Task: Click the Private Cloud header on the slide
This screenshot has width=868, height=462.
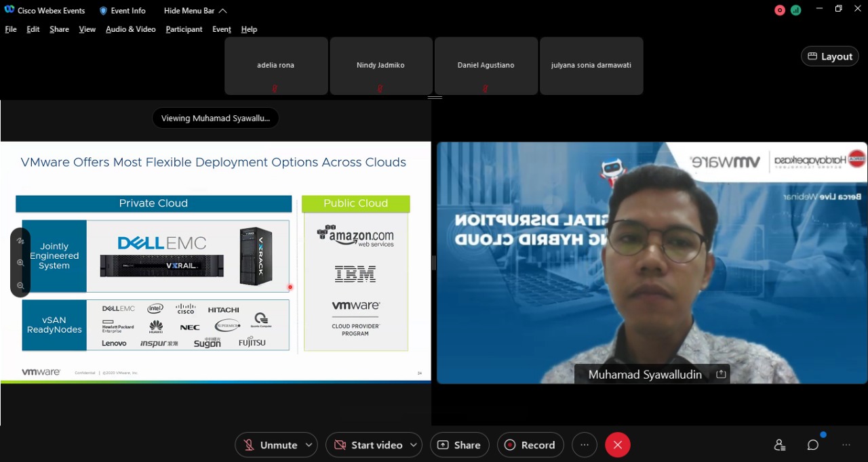Action: 153,203
